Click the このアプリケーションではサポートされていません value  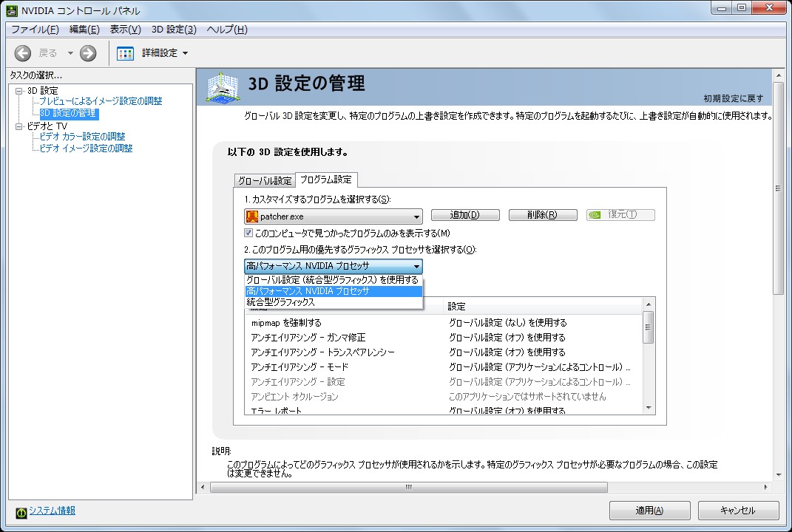pyautogui.click(x=527, y=396)
